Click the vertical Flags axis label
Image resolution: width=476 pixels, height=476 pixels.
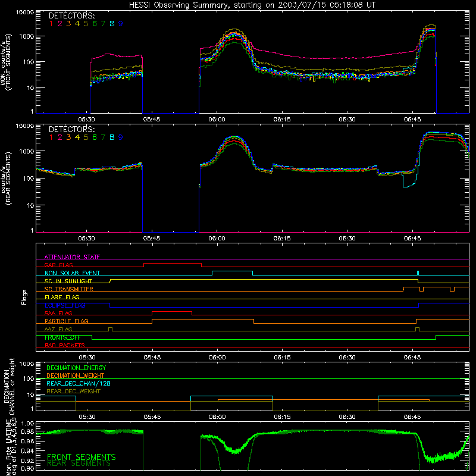pos(24,297)
